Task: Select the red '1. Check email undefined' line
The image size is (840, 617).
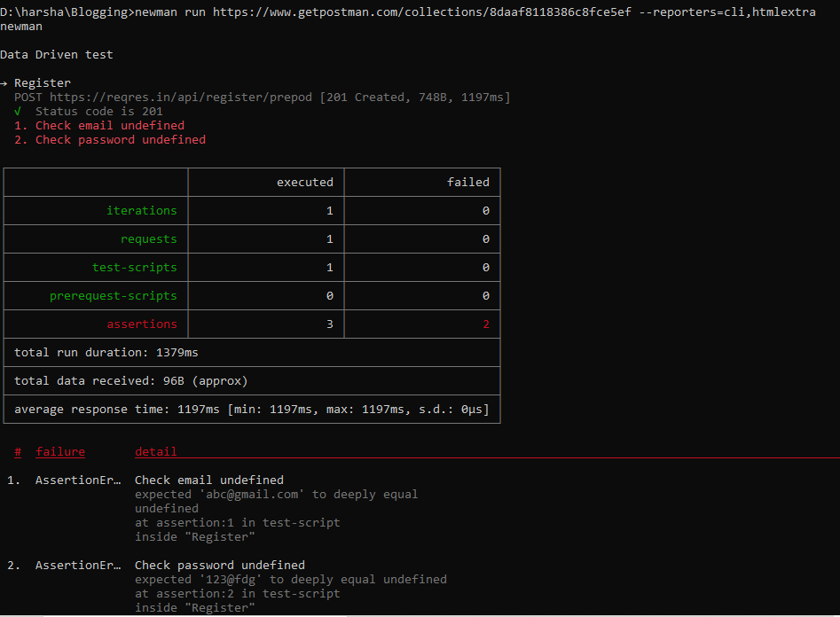Action: point(99,125)
